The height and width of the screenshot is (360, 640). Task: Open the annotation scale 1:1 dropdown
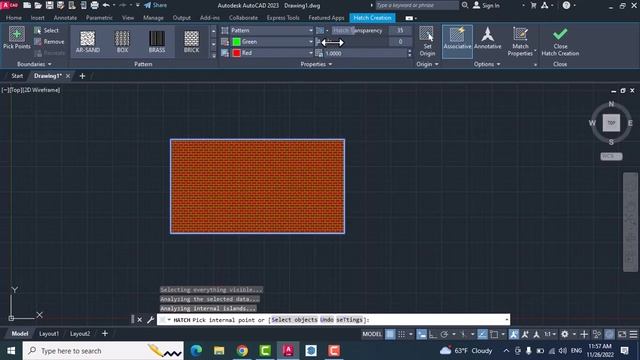click(x=550, y=334)
